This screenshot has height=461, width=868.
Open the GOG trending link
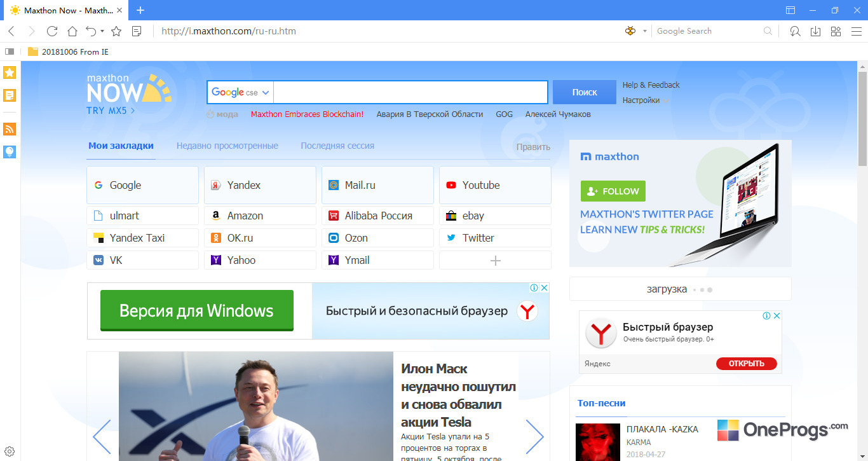pos(504,114)
